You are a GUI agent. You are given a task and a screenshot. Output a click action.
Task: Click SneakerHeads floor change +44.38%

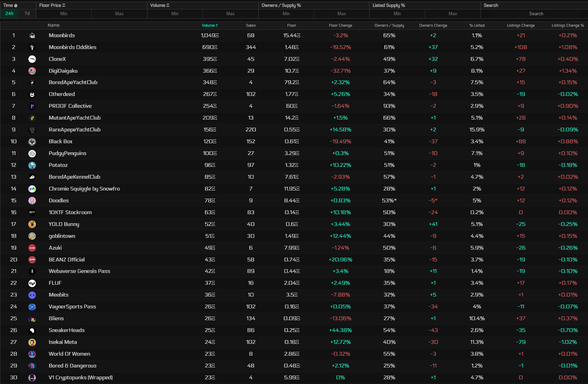click(x=340, y=330)
